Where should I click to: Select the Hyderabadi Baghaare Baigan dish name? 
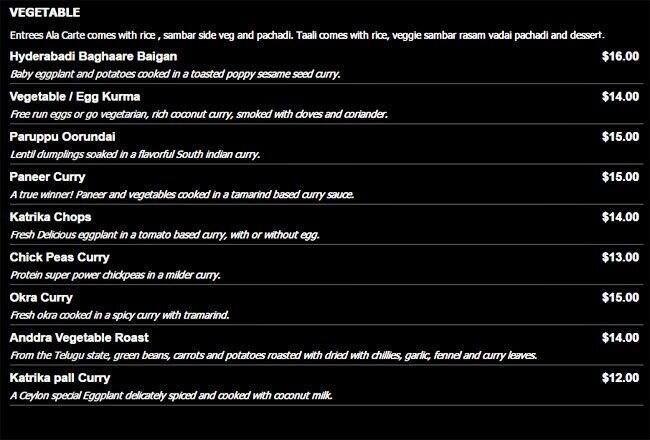(92, 56)
